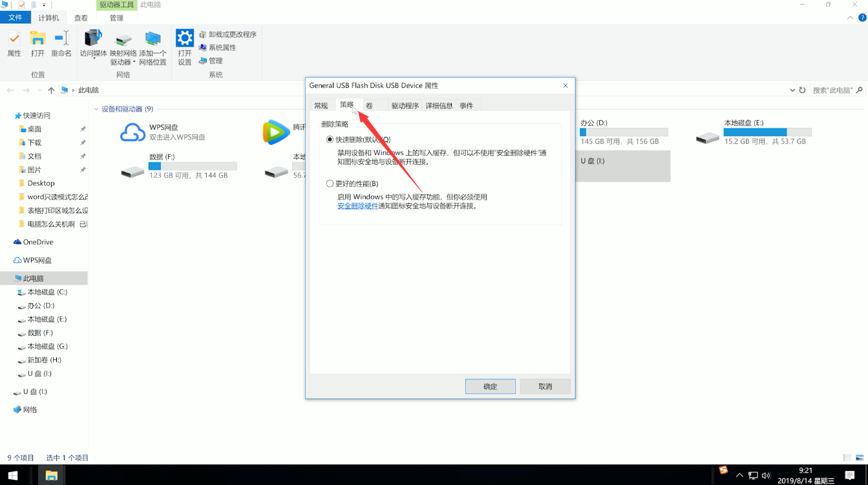The width and height of the screenshot is (868, 485).
Task: Click Open Settings (打开设置) gear icon
Action: click(185, 48)
